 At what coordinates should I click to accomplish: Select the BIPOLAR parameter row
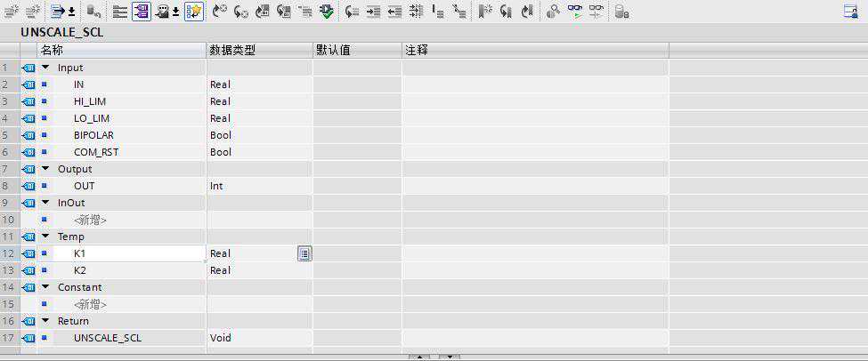(x=93, y=135)
